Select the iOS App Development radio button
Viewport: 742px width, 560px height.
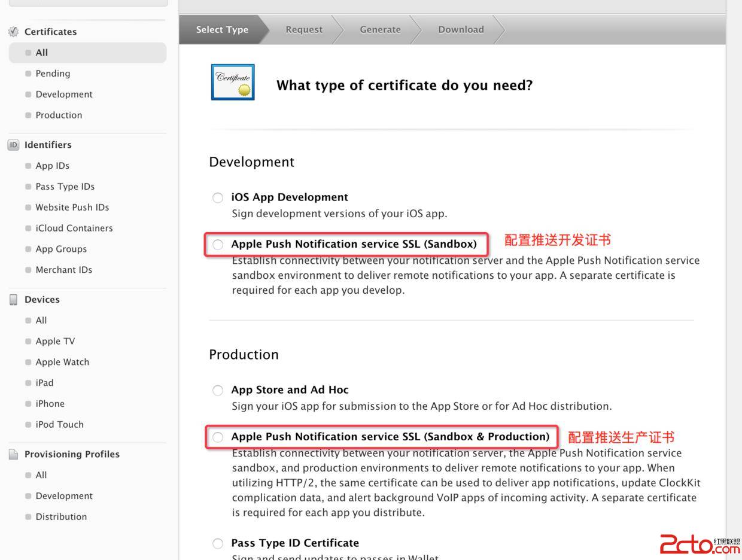[218, 198]
